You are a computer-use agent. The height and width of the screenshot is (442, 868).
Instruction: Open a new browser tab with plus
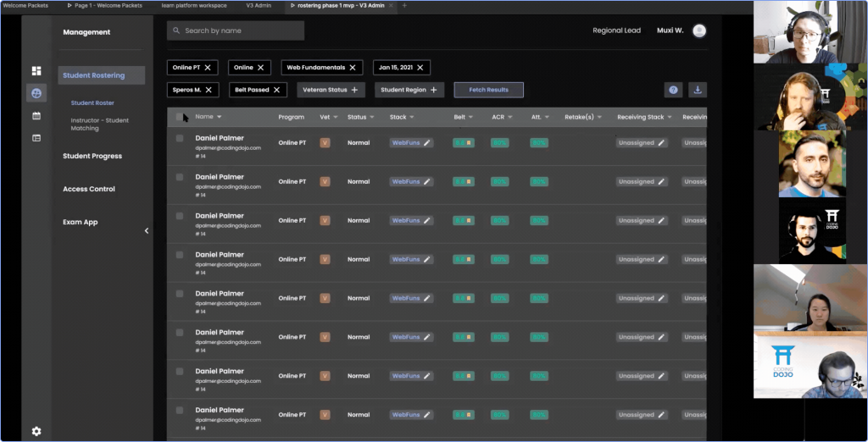(x=404, y=6)
